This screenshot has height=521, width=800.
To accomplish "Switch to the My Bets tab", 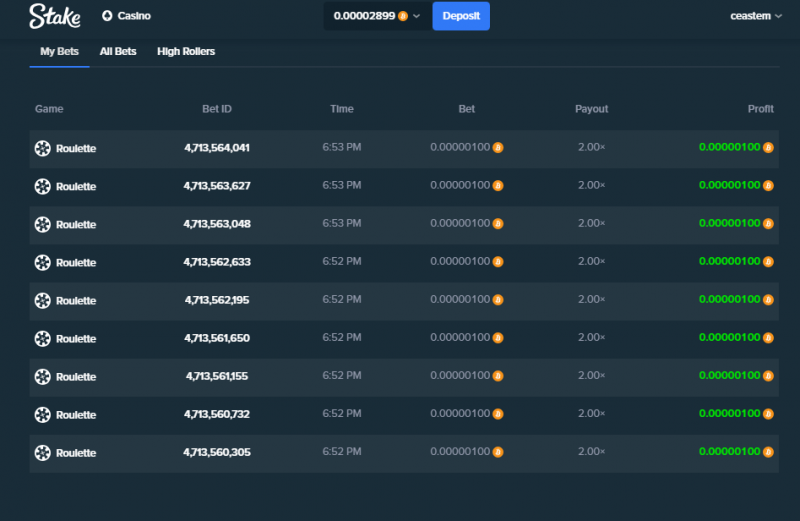I will [59, 52].
